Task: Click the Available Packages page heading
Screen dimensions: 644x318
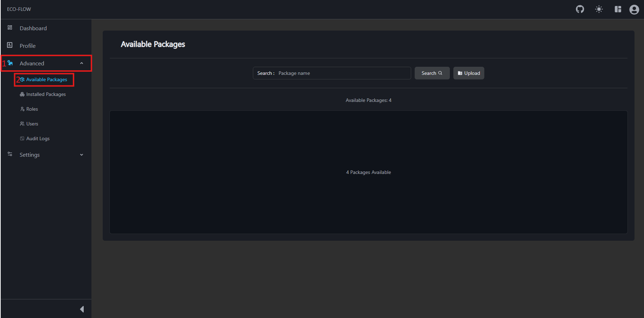Action: point(153,44)
